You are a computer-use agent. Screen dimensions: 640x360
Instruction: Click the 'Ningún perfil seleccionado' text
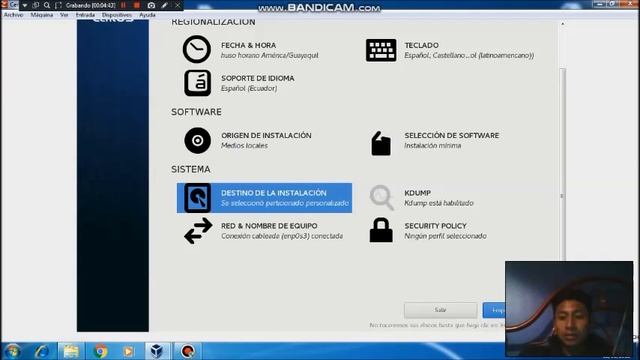point(445,236)
